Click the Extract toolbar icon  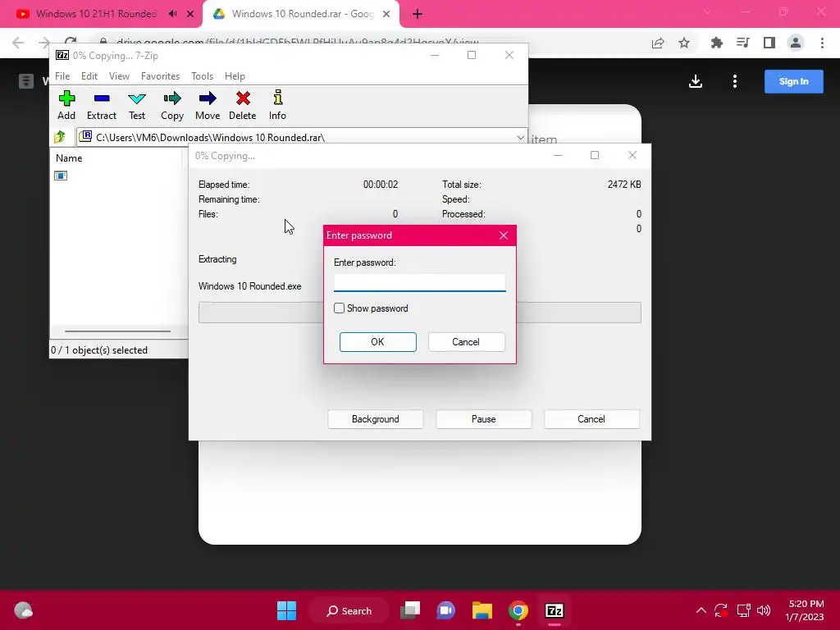click(101, 106)
